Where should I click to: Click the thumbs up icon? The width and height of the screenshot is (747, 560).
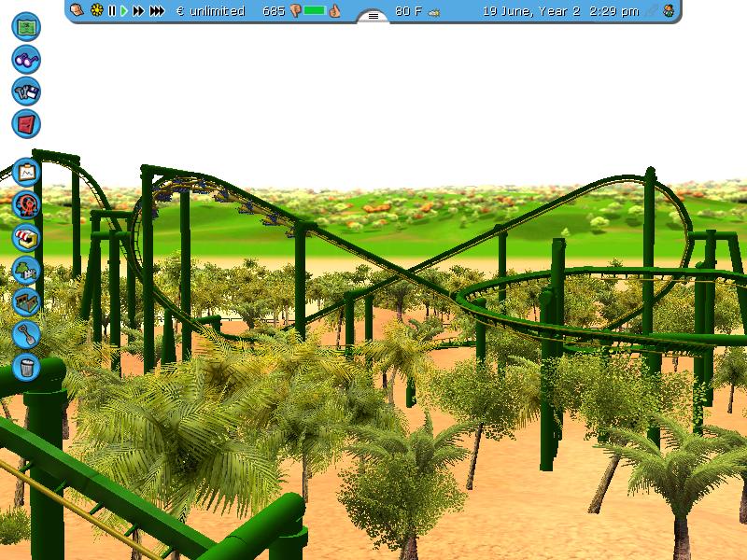[x=335, y=10]
